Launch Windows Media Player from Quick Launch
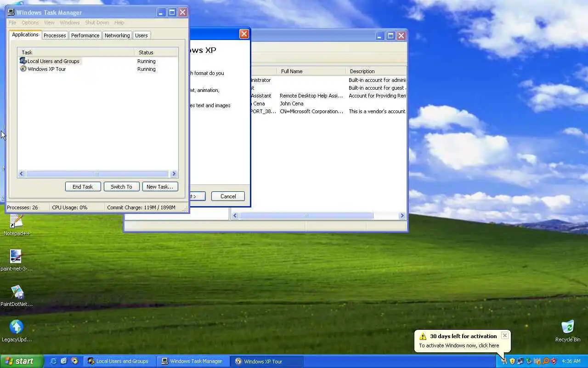This screenshot has width=588, height=368. point(74,361)
